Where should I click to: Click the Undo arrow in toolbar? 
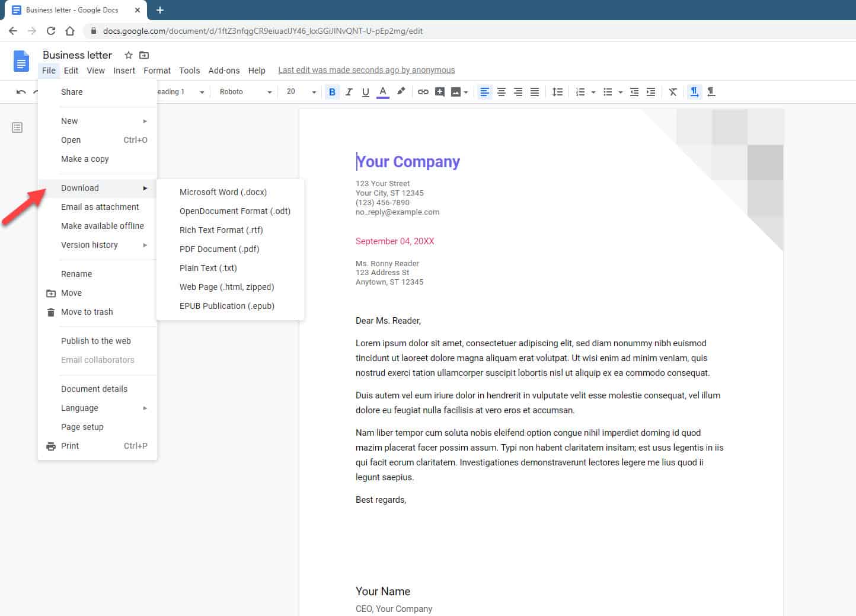click(21, 92)
